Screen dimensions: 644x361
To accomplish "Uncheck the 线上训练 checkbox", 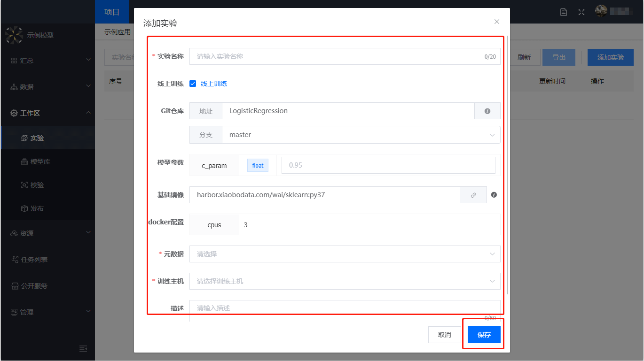I will 193,84.
